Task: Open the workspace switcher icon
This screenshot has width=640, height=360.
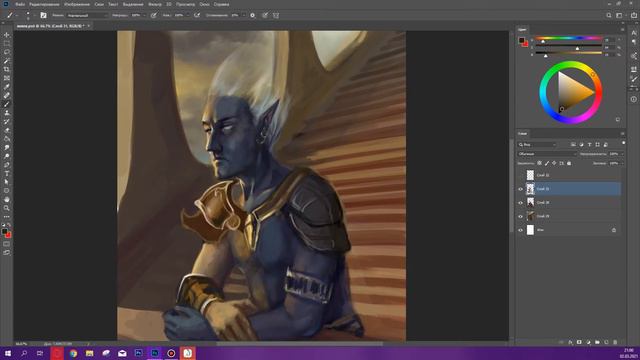Action: [x=620, y=15]
